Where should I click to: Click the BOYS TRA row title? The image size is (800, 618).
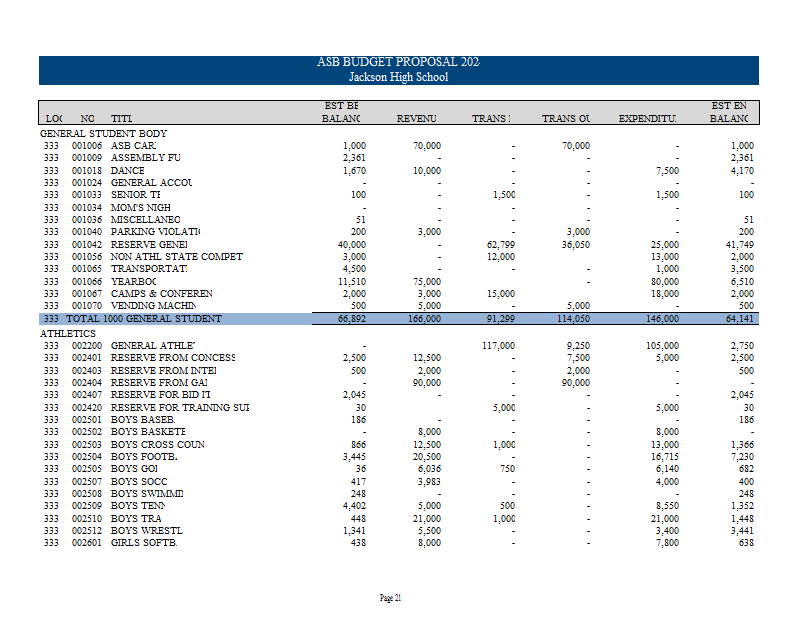136,519
